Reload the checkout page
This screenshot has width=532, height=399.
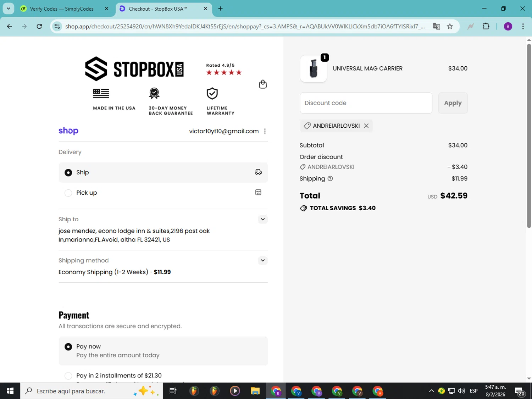click(x=39, y=26)
